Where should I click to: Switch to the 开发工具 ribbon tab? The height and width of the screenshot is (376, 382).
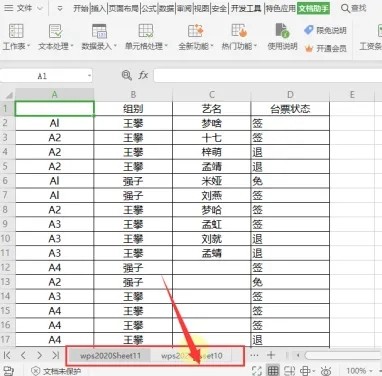click(246, 8)
